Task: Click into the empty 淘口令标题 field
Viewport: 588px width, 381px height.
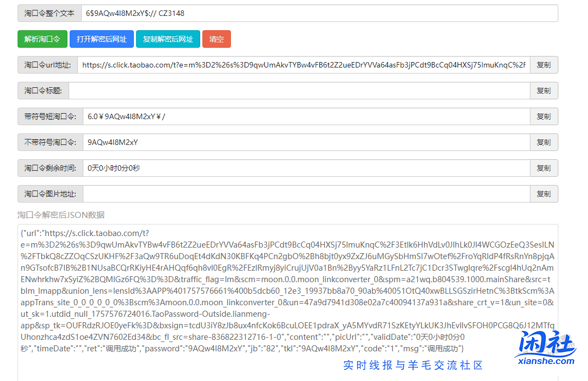Action: coord(299,91)
